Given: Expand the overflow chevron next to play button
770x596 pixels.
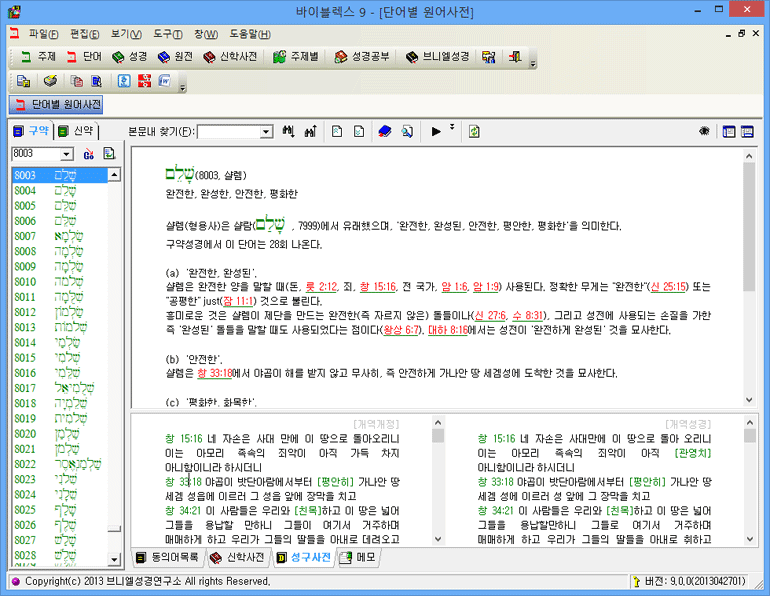Looking at the screenshot, I should (452, 127).
